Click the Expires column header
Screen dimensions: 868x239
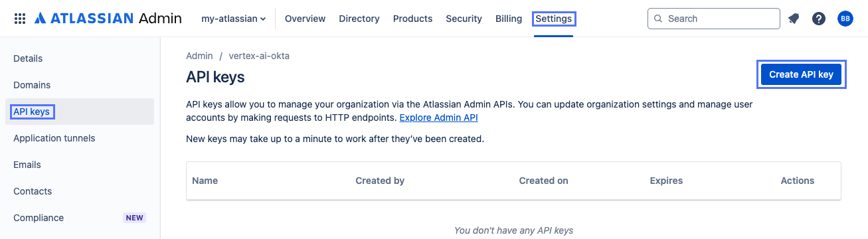(x=666, y=181)
